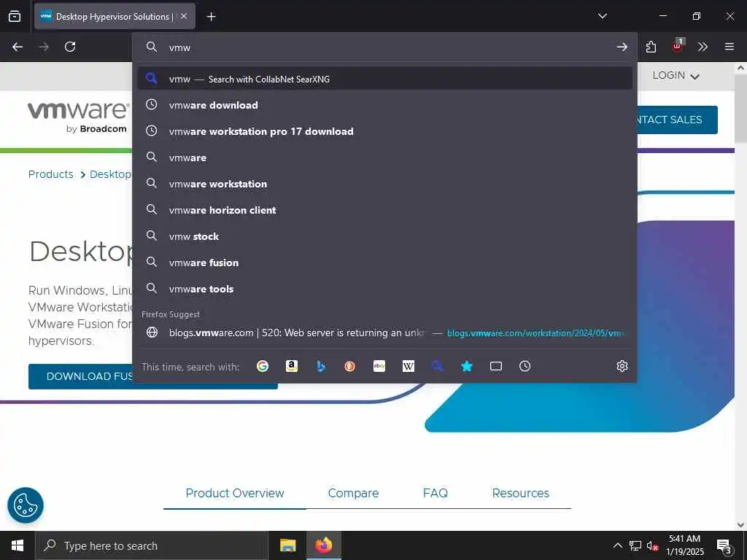Search open tabs using the tab icon
The image size is (747, 560).
click(x=496, y=366)
